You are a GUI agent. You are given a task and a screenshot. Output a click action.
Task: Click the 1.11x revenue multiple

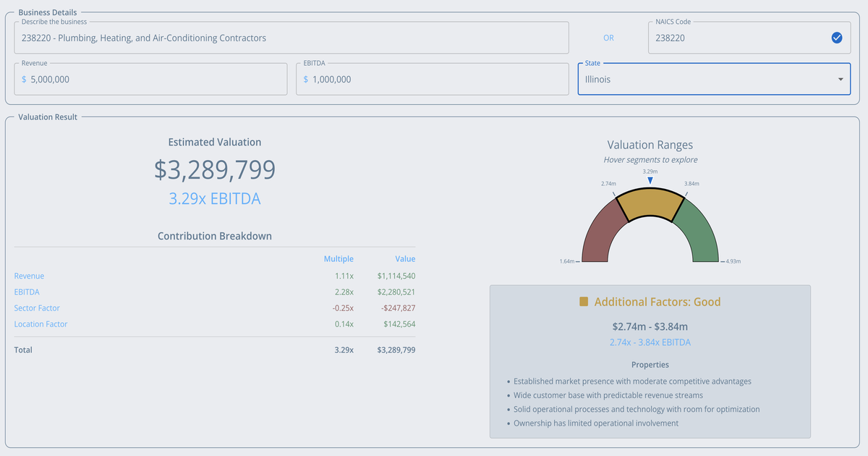point(345,276)
